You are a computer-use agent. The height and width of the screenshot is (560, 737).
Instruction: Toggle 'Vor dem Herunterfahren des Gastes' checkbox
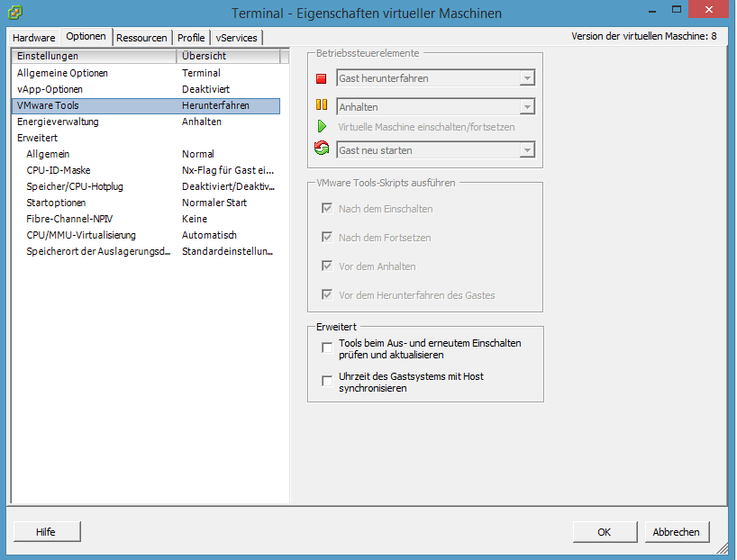(327, 294)
